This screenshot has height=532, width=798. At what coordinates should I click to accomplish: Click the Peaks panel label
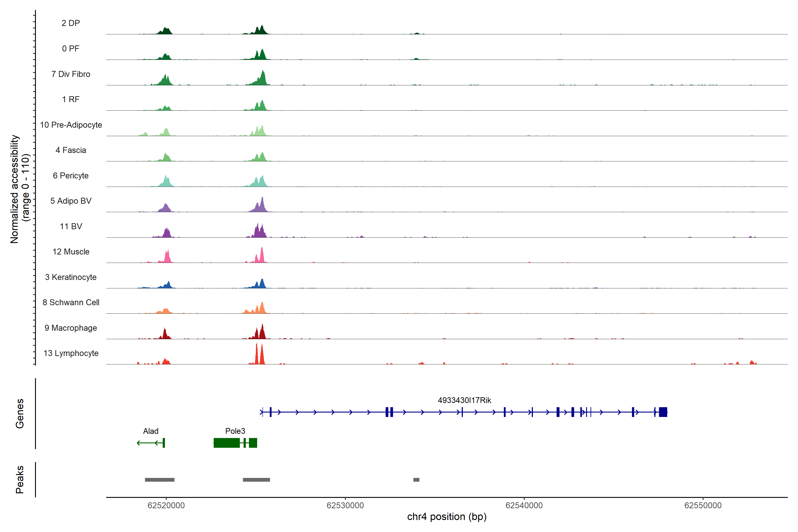click(20, 479)
